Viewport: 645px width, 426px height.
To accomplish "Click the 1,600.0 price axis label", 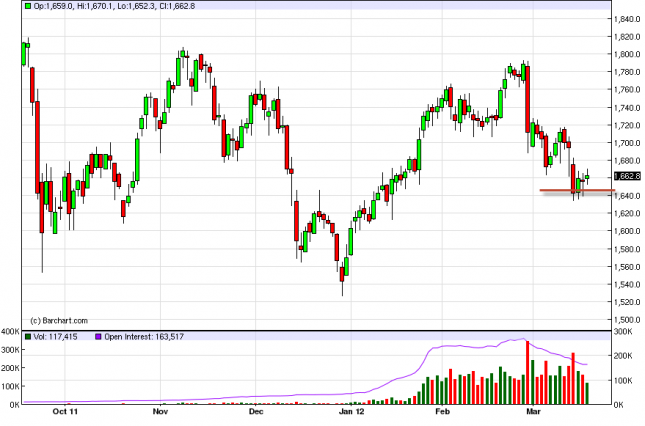I will coord(627,231).
